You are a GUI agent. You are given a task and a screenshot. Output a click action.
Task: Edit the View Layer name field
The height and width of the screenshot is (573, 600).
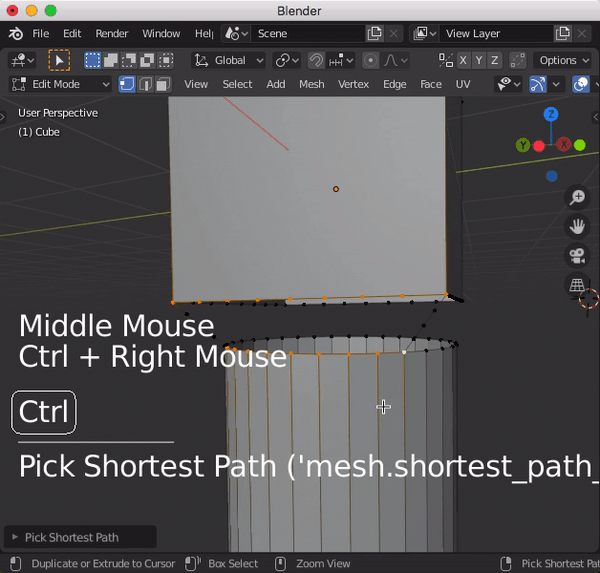tap(496, 34)
